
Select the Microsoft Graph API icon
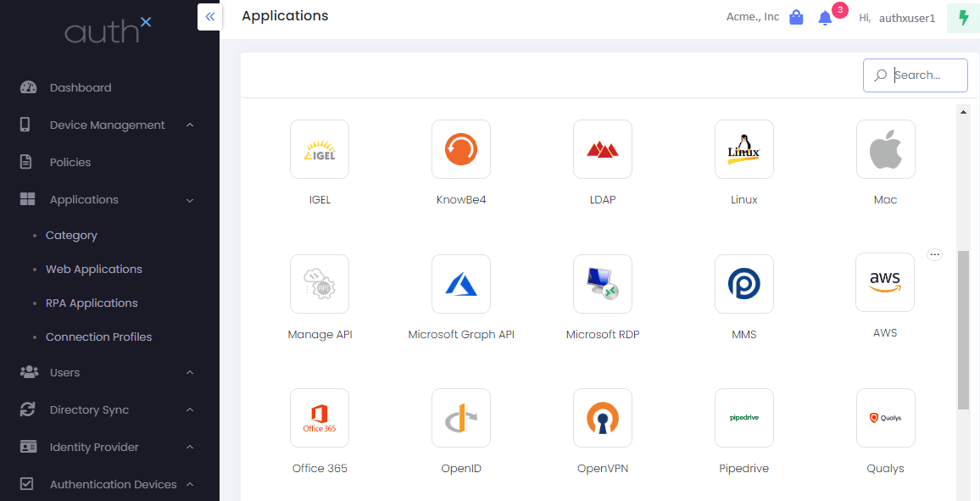(461, 284)
